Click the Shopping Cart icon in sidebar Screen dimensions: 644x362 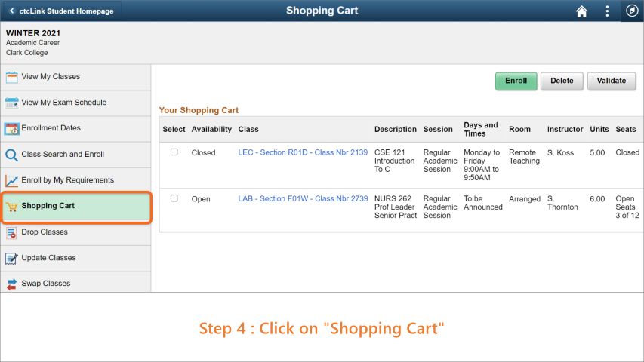click(x=12, y=207)
